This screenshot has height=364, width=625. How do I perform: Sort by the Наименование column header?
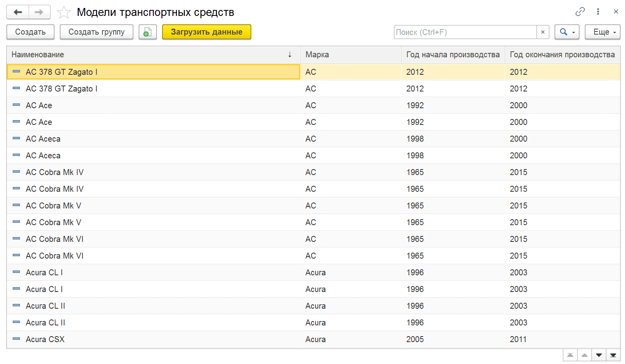tap(153, 55)
